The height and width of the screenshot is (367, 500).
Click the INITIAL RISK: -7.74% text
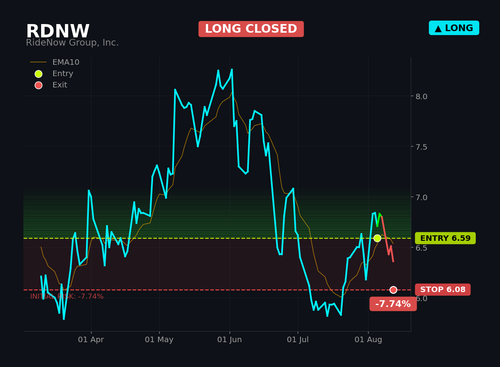(67, 296)
